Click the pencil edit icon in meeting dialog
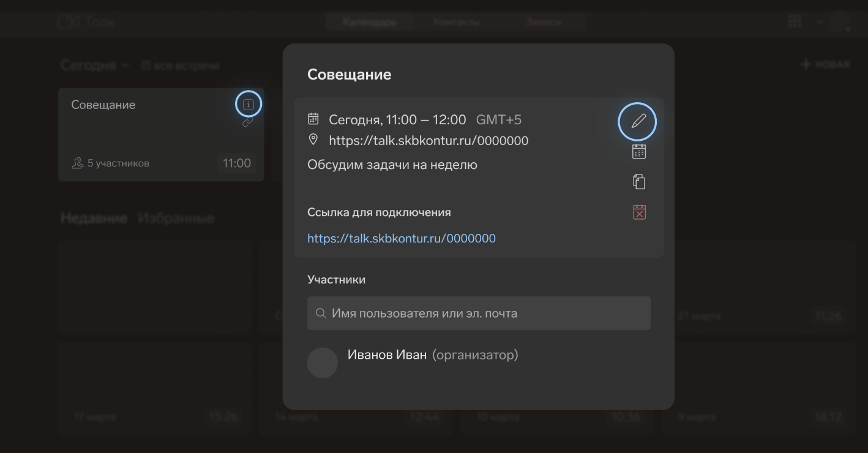This screenshot has width=868, height=453. tap(638, 121)
